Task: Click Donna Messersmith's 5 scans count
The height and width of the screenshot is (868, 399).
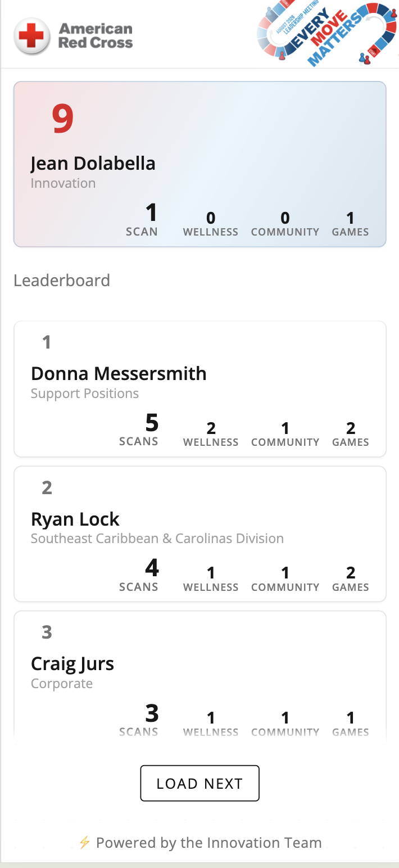Action: [139, 430]
